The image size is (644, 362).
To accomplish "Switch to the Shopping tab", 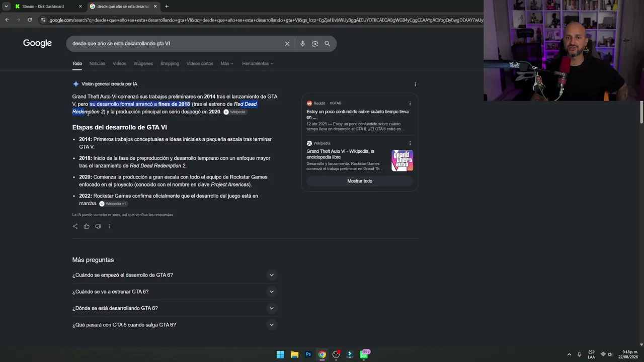I will click(x=170, y=64).
